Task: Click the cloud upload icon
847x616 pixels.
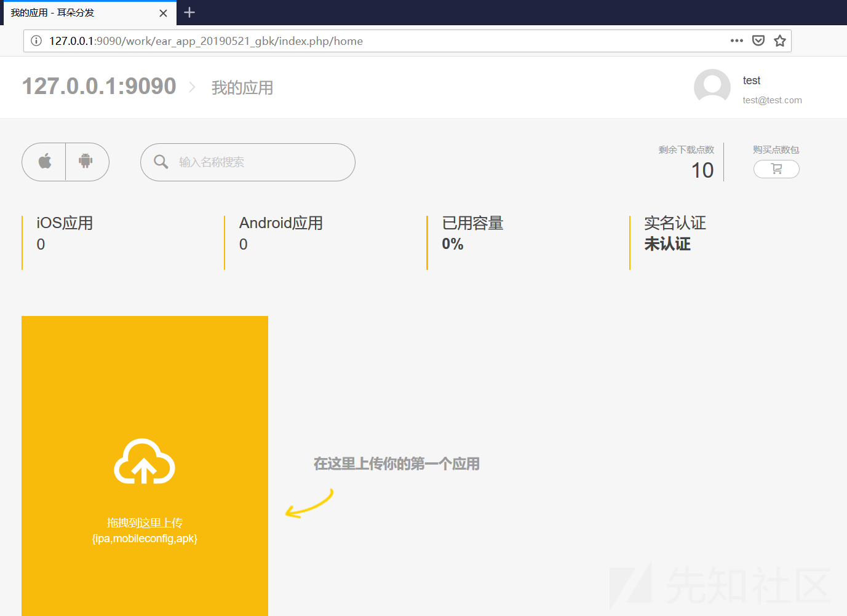Action: 145,462
